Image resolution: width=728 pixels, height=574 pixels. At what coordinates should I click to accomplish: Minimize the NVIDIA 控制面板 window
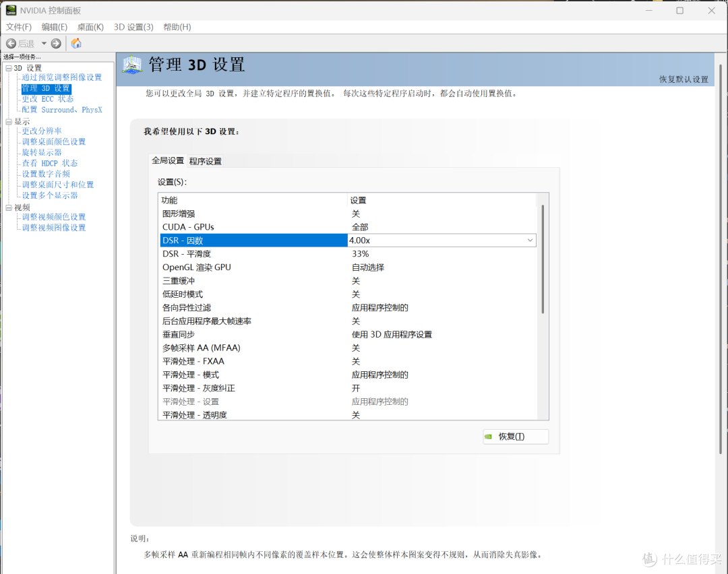tap(648, 10)
